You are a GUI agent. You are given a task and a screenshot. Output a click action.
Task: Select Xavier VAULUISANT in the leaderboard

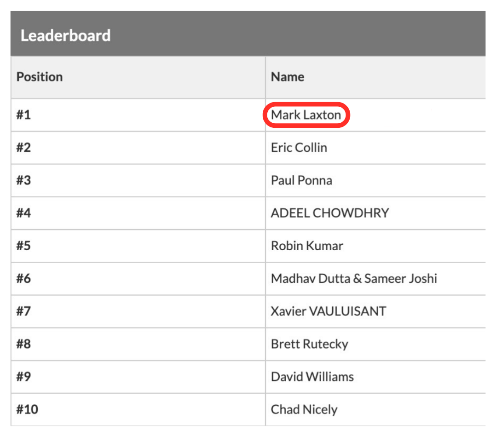pos(329,311)
